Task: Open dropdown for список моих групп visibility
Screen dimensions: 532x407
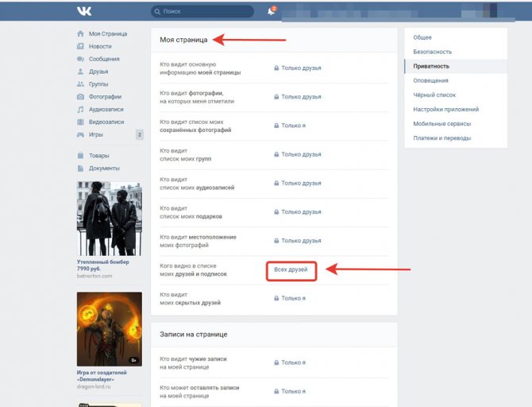Action: (x=300, y=154)
